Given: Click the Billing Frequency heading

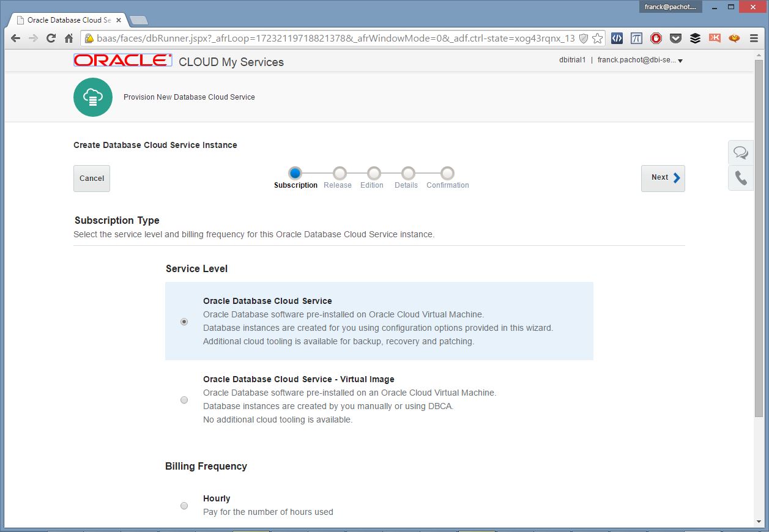Looking at the screenshot, I should pos(206,466).
